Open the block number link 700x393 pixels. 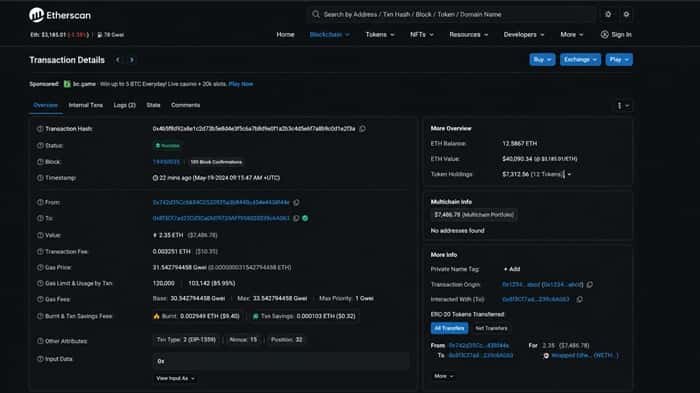coord(166,162)
